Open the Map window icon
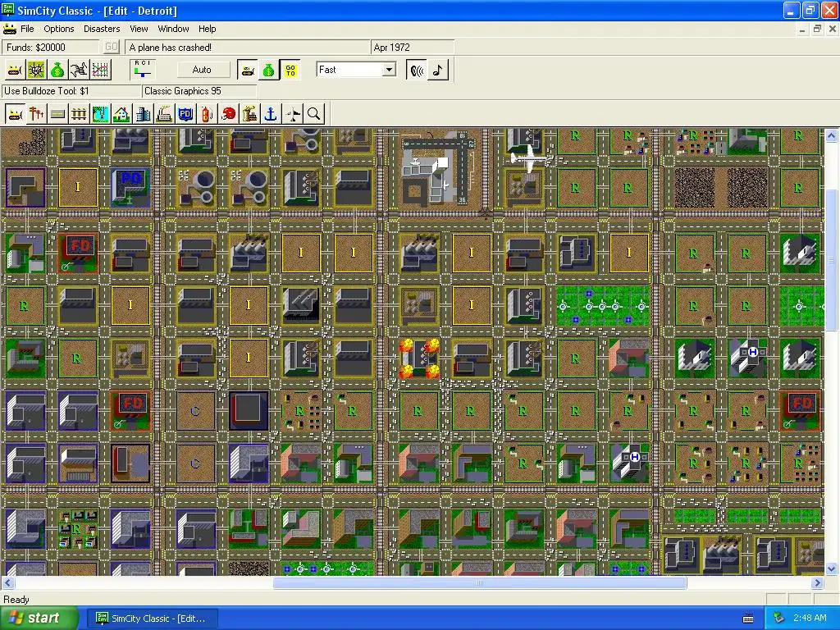This screenshot has width=840, height=630. (x=36, y=70)
